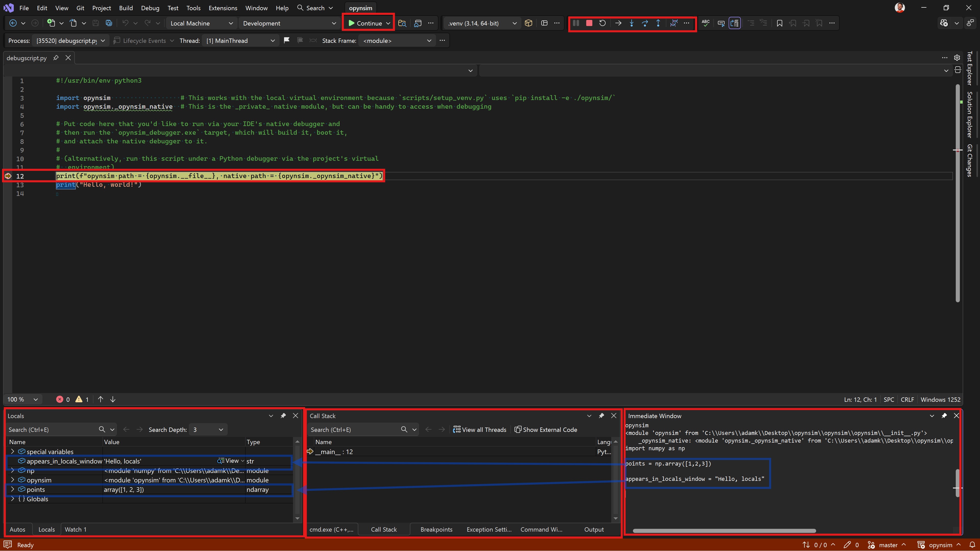This screenshot has height=551, width=980.
Task: Open the Search Depth dropdown
Action: click(x=208, y=430)
